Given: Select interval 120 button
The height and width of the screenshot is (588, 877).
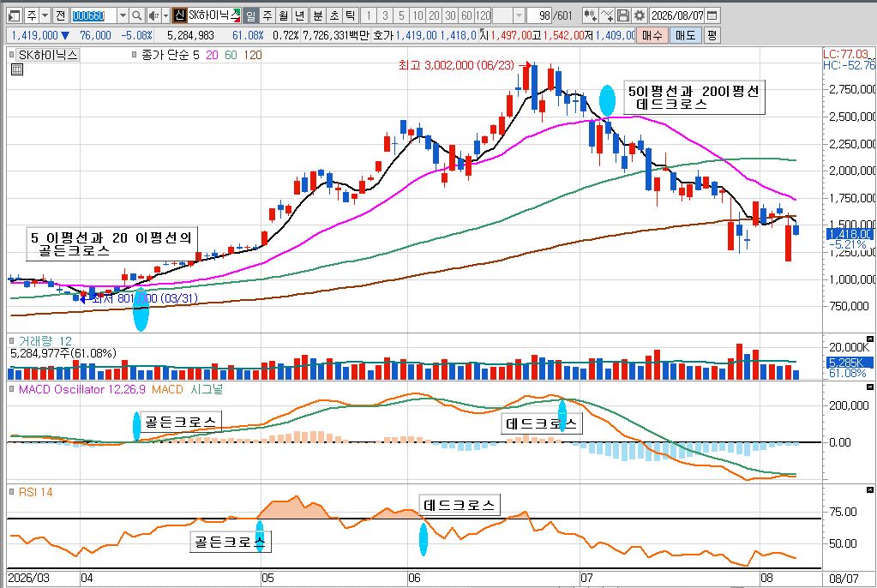Looking at the screenshot, I should coord(484,15).
